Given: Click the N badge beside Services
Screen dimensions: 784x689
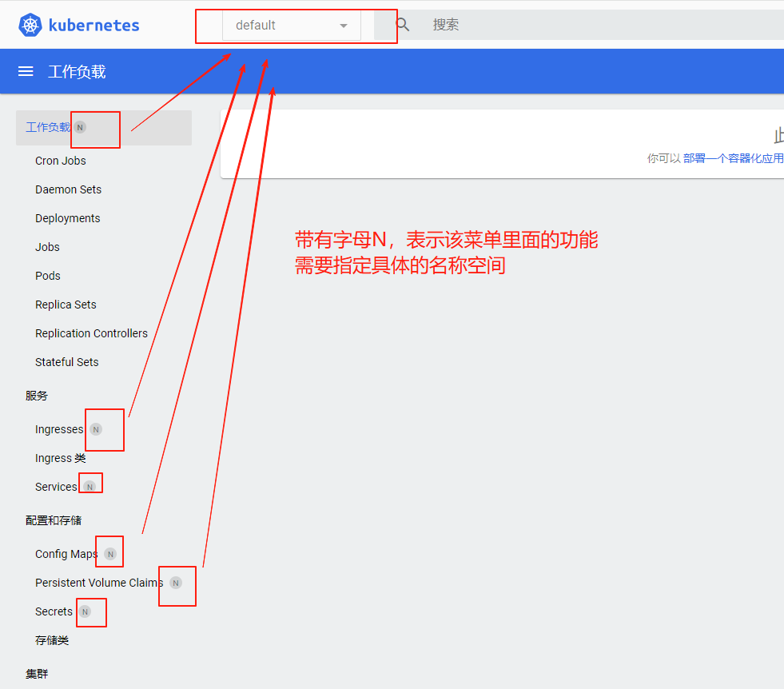Looking at the screenshot, I should point(90,487).
